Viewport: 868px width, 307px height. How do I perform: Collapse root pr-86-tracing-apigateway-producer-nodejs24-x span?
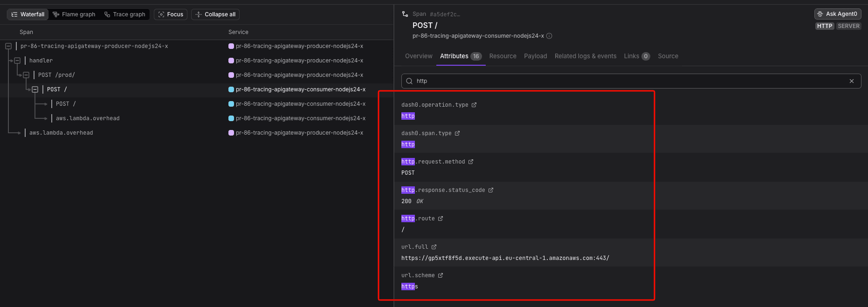tap(8, 46)
